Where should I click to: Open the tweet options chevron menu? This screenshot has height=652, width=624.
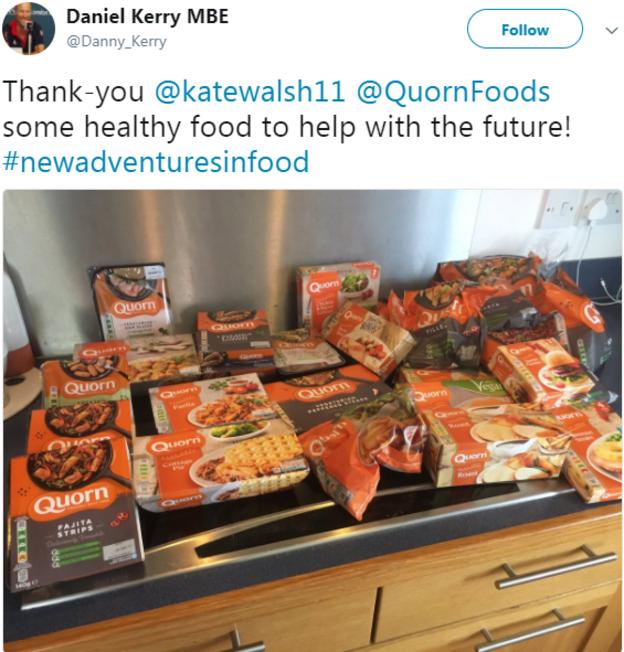[611, 30]
